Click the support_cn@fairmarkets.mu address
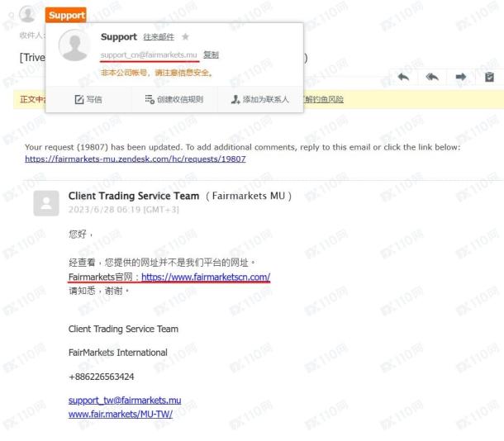The width and height of the screenshot is (504, 441). point(149,55)
